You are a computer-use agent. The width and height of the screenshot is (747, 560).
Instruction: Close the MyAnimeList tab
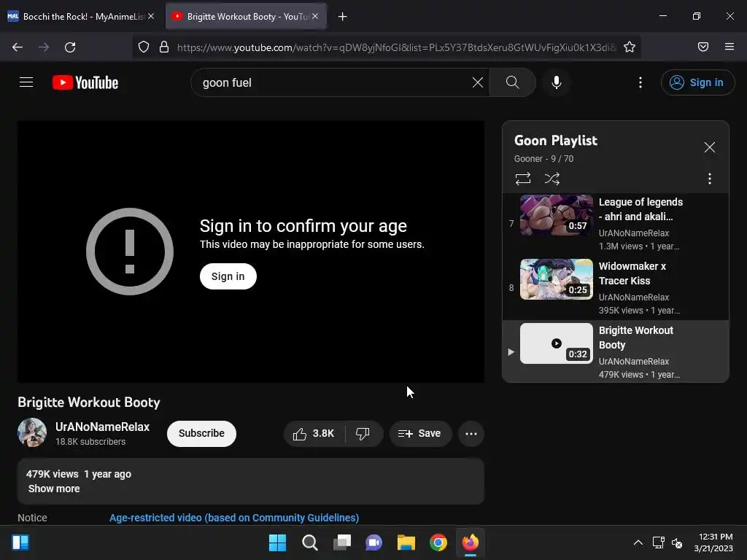(151, 16)
